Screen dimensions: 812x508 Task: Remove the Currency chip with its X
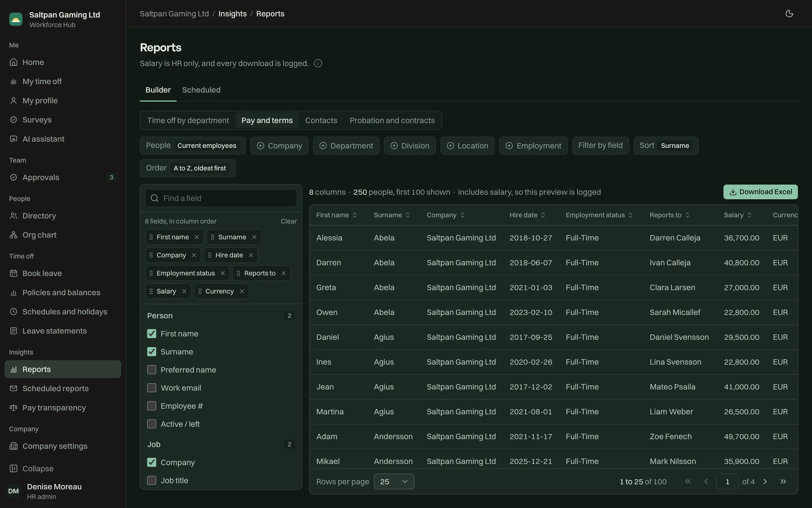(242, 291)
